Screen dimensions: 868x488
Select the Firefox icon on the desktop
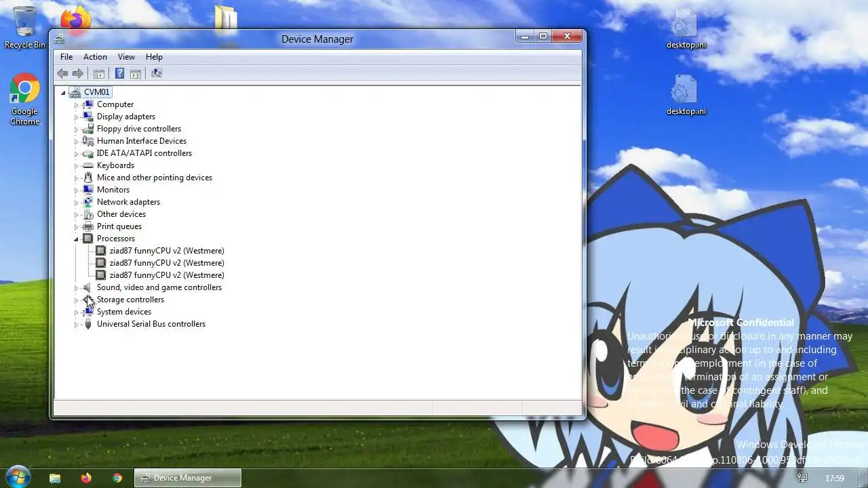click(75, 18)
